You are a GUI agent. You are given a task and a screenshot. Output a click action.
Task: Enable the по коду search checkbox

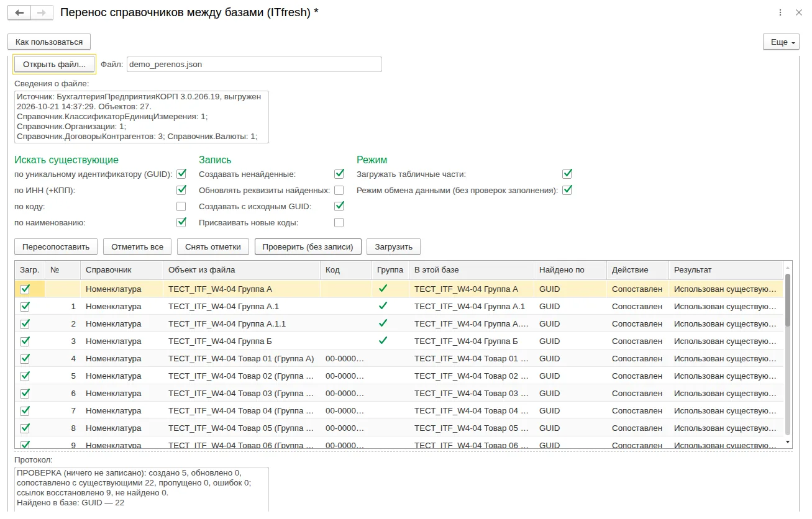pyautogui.click(x=181, y=206)
